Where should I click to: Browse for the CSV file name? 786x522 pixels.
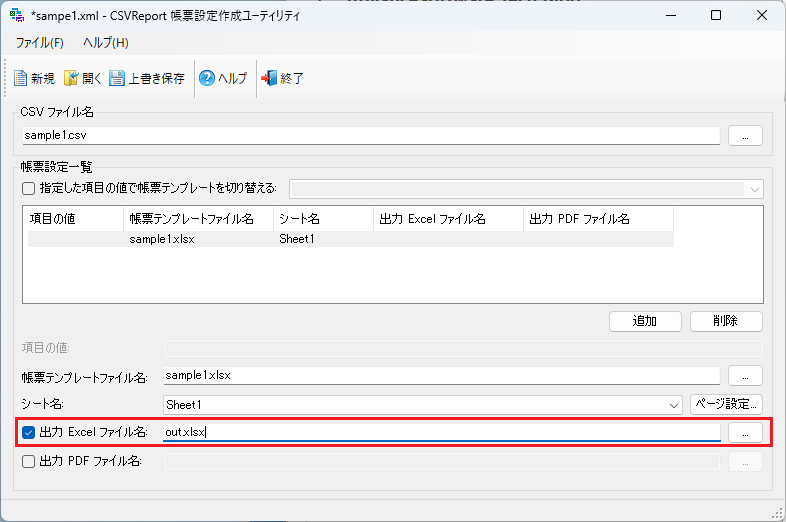tap(745, 136)
